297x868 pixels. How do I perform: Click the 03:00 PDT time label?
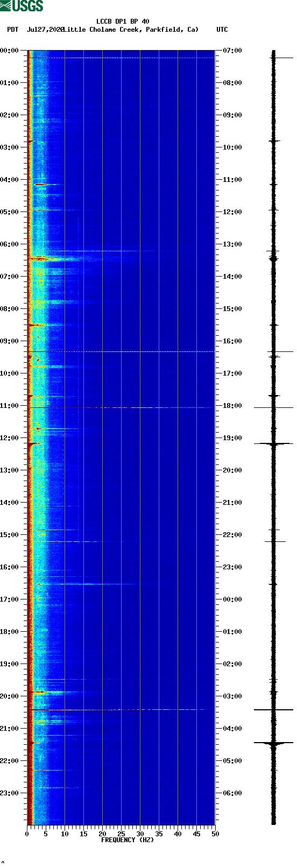[x=10, y=147]
